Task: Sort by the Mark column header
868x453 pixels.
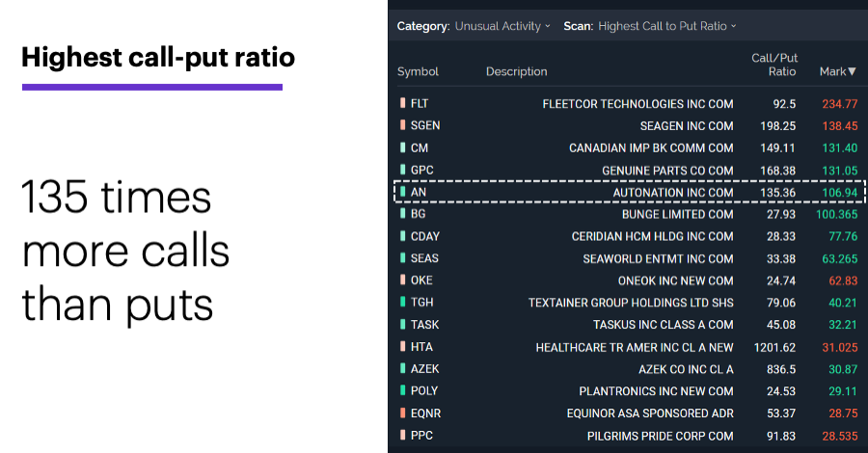Action: 837,71
